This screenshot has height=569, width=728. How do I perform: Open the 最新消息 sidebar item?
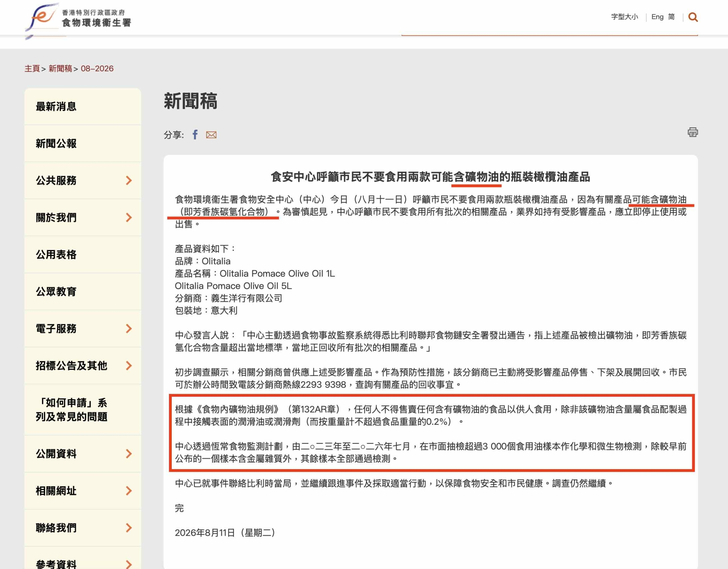(x=83, y=107)
